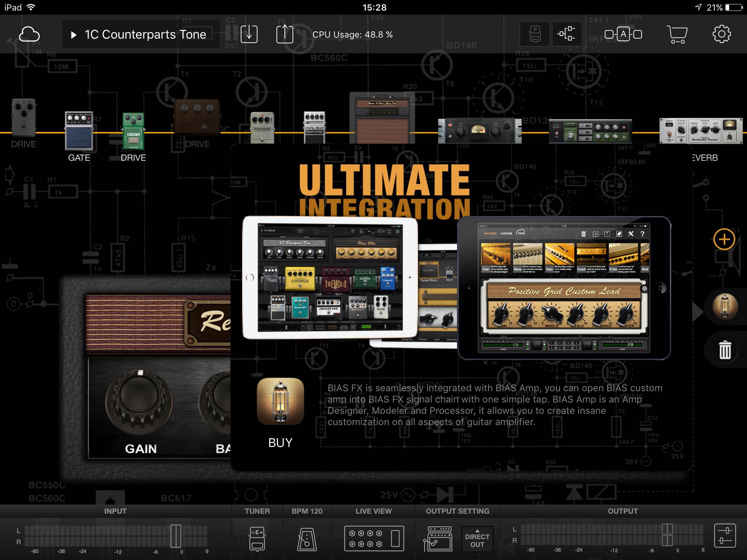
Task: Tap the Ultimate Integration promo screenshot
Action: pos(457,288)
